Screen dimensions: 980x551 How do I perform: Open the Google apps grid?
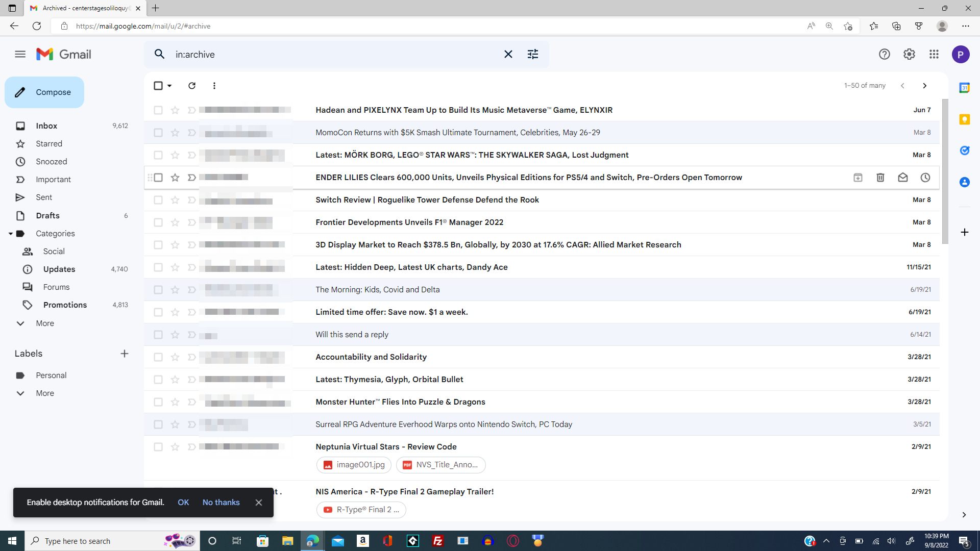click(934, 54)
